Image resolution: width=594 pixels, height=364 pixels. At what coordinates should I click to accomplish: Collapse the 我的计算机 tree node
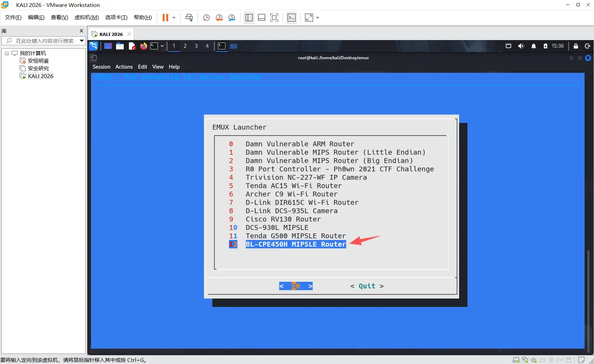tap(7, 53)
